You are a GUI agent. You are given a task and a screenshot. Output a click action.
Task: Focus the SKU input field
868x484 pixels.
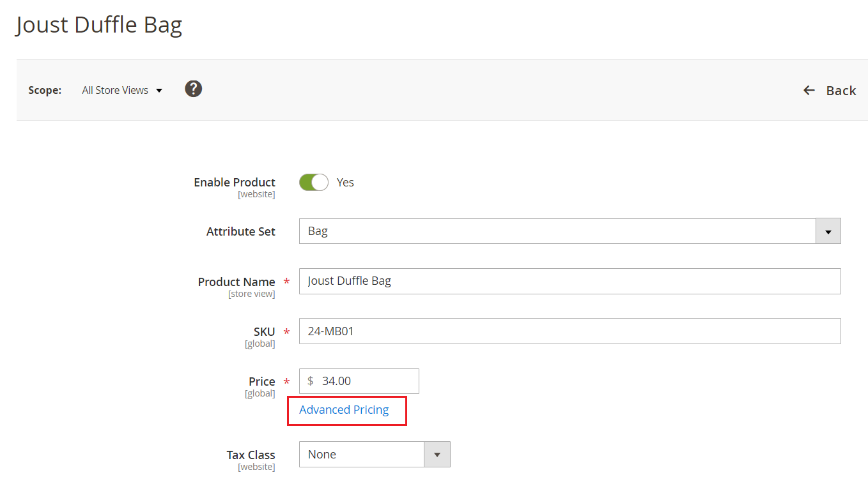(x=570, y=331)
